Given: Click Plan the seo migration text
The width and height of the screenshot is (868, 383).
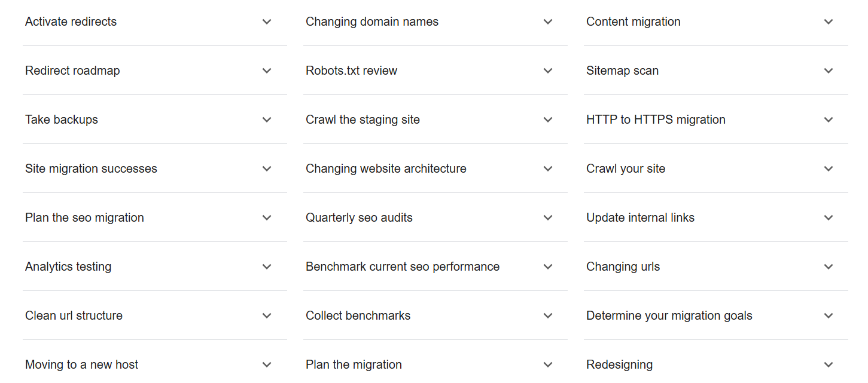Looking at the screenshot, I should click(x=84, y=217).
